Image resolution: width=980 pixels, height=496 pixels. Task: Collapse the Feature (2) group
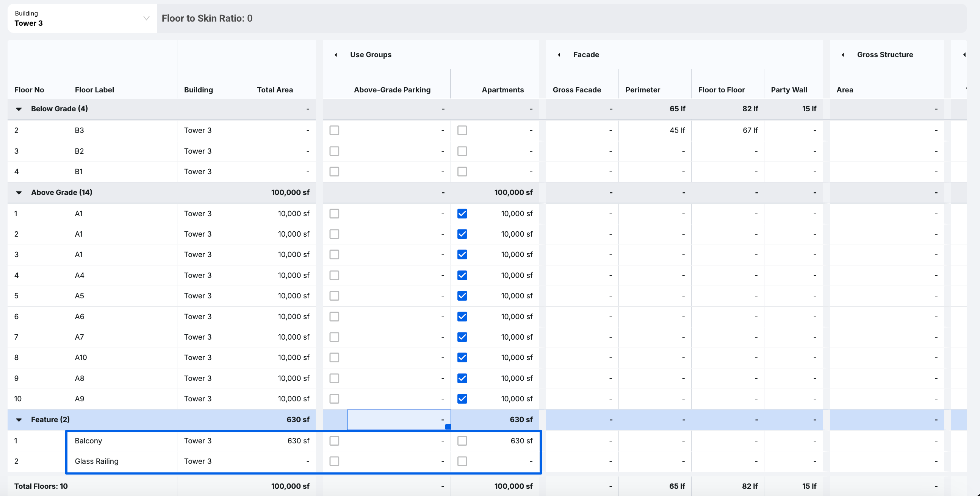19,420
